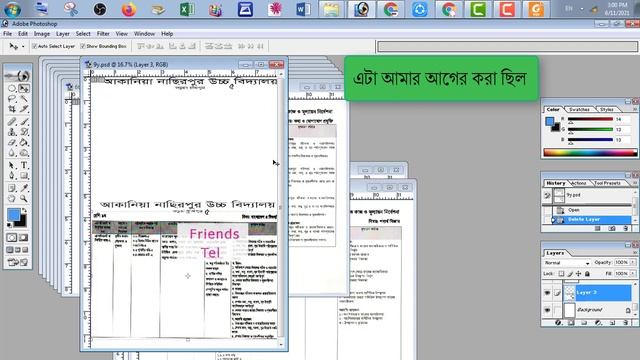This screenshot has width=640, height=360.
Task: Open Color panel flyout menu arrow
Action: [635, 109]
